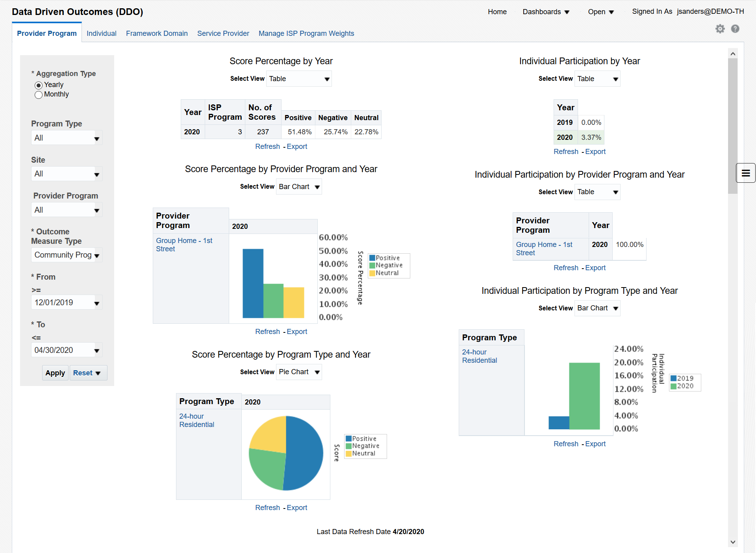Expand the Reset dropdown arrow
The height and width of the screenshot is (553, 756).
click(97, 373)
